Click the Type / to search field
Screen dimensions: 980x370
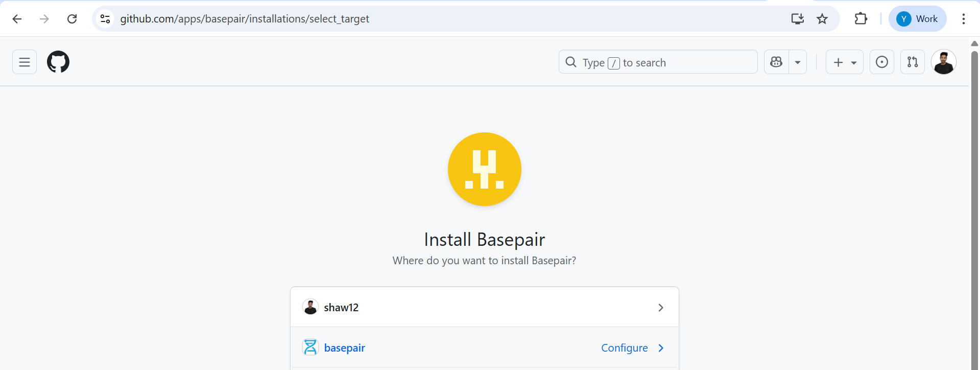pyautogui.click(x=658, y=62)
